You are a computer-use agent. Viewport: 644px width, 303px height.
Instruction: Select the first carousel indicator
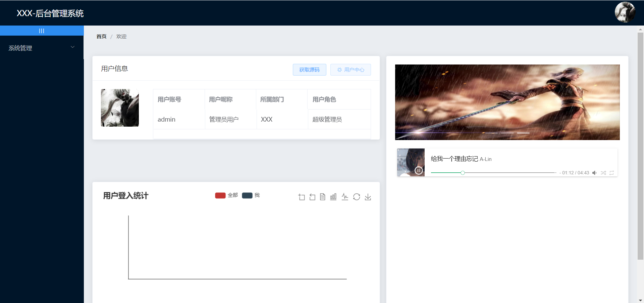click(491, 133)
